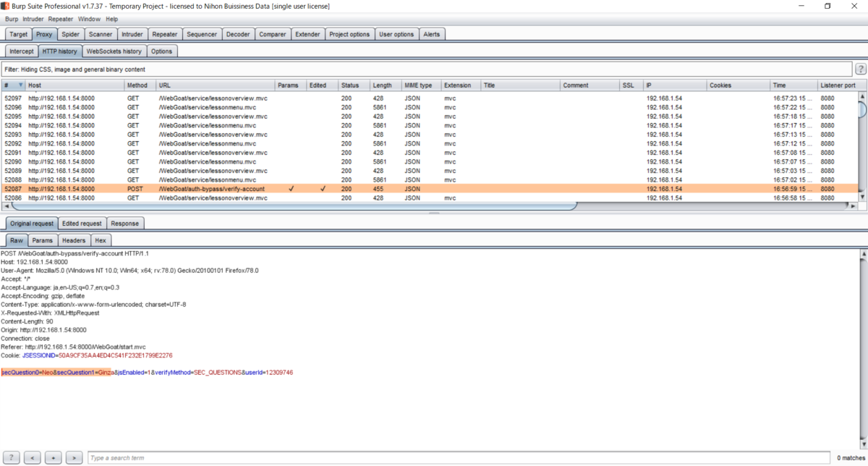Sort by the Method column header
The image size is (868, 466).
(x=140, y=85)
